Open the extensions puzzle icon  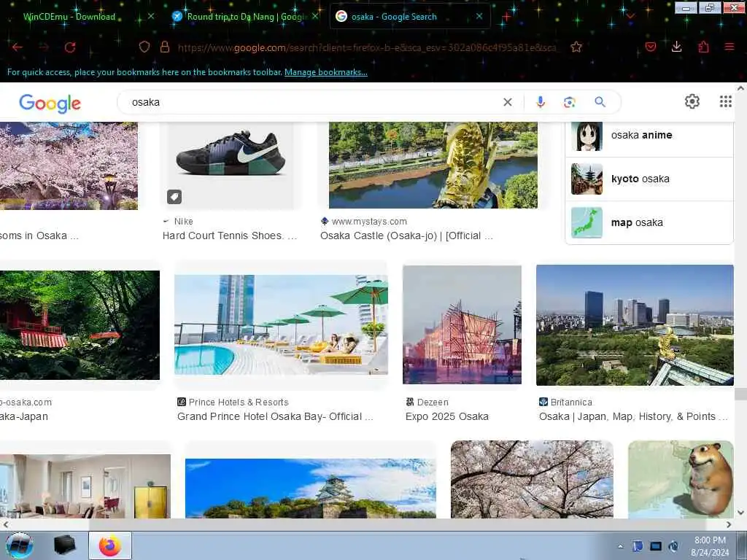704,47
